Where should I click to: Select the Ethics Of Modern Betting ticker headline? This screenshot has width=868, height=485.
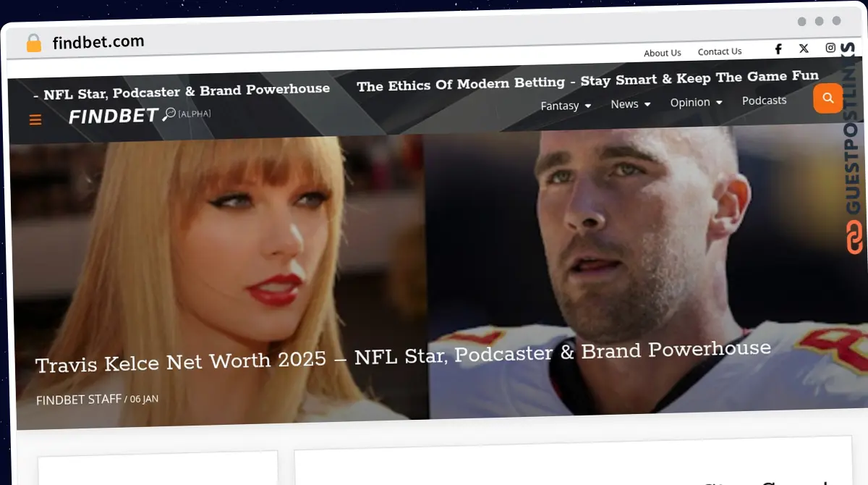point(587,81)
